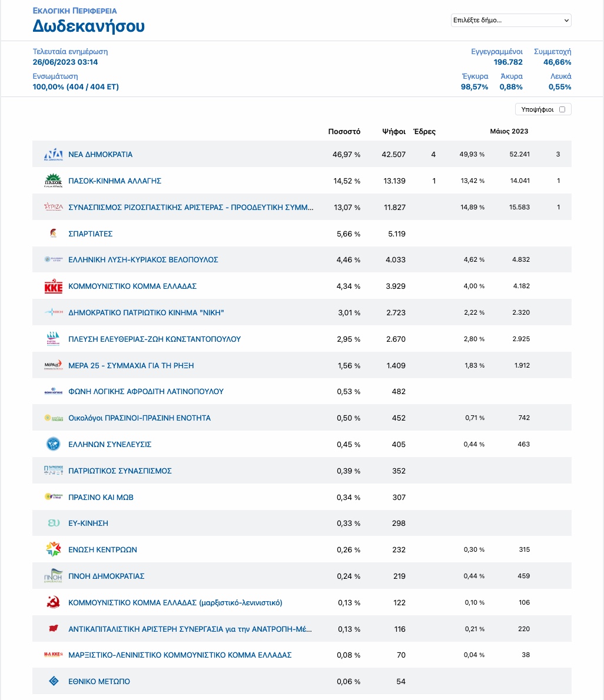Open the ΕΝΩΣΗ ΚΕΝΤΡΩΩΝ link

tap(103, 549)
